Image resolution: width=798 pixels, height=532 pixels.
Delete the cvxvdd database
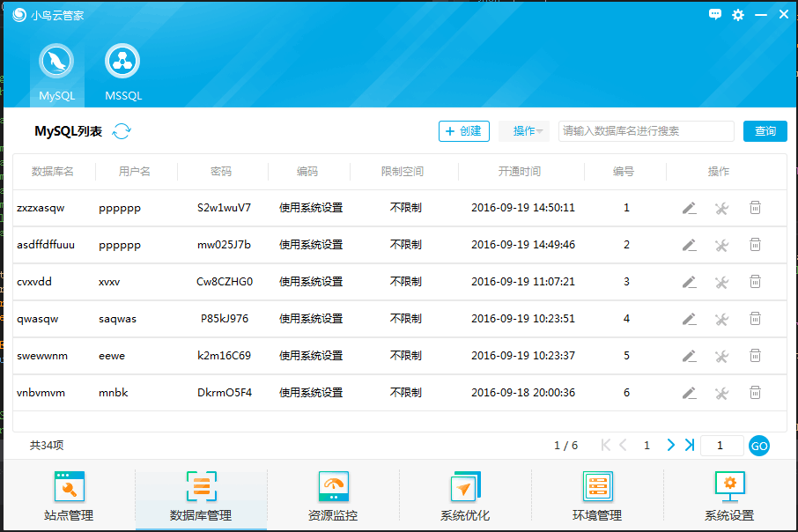click(x=755, y=282)
